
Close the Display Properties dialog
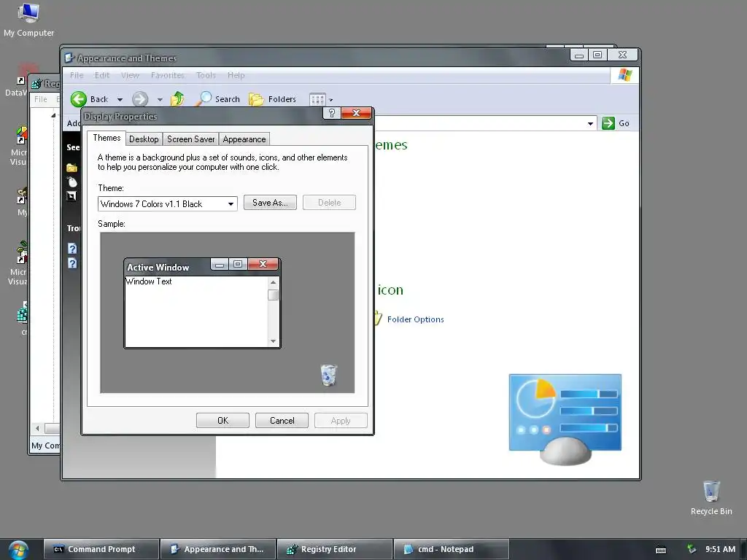pos(356,113)
